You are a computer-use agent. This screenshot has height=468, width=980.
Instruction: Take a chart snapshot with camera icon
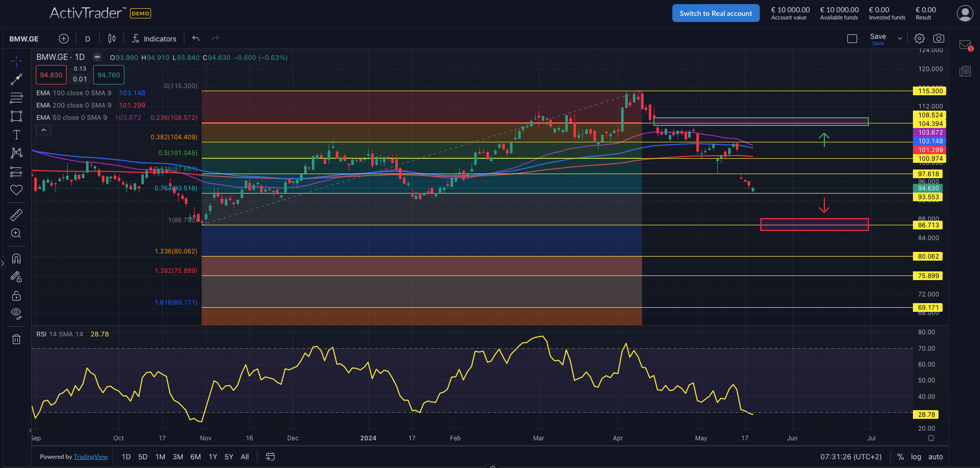click(939, 38)
